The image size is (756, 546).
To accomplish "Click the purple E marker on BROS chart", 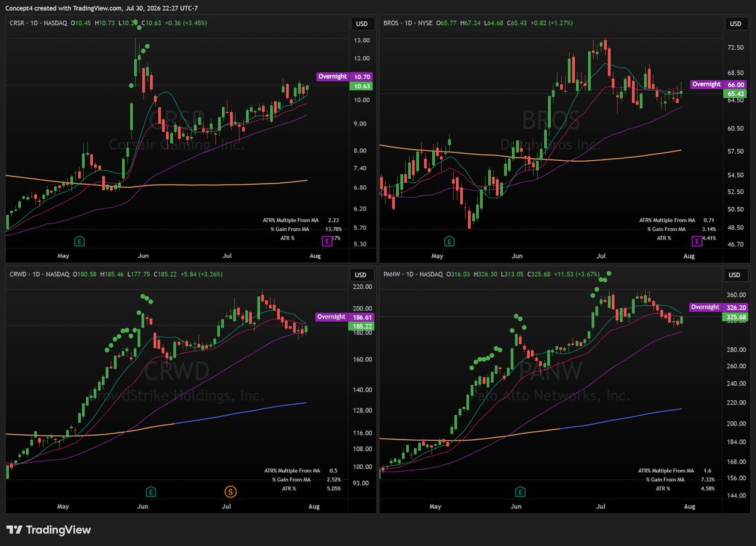I will tap(697, 241).
